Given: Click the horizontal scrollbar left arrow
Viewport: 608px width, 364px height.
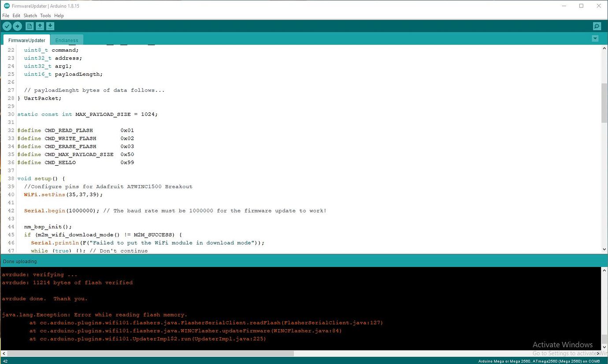Looking at the screenshot, I should pos(4,353).
